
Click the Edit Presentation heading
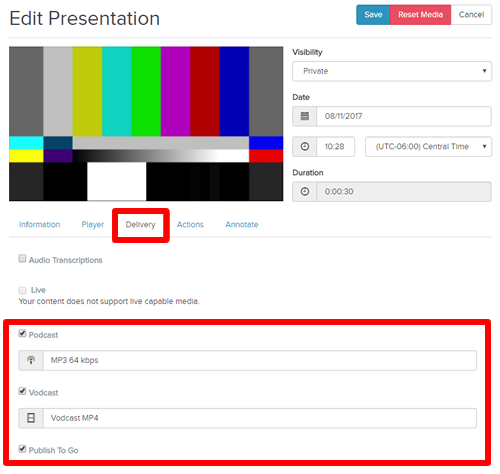tap(85, 18)
